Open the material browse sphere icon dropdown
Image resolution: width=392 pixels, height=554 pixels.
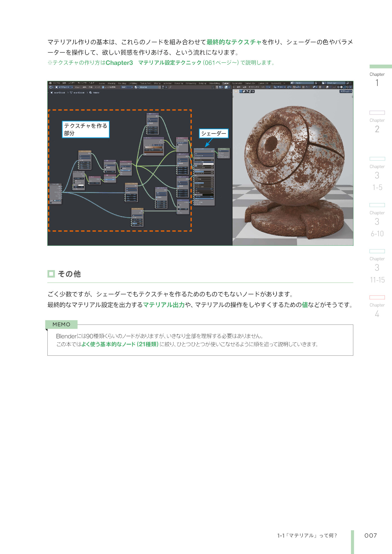(137, 87)
